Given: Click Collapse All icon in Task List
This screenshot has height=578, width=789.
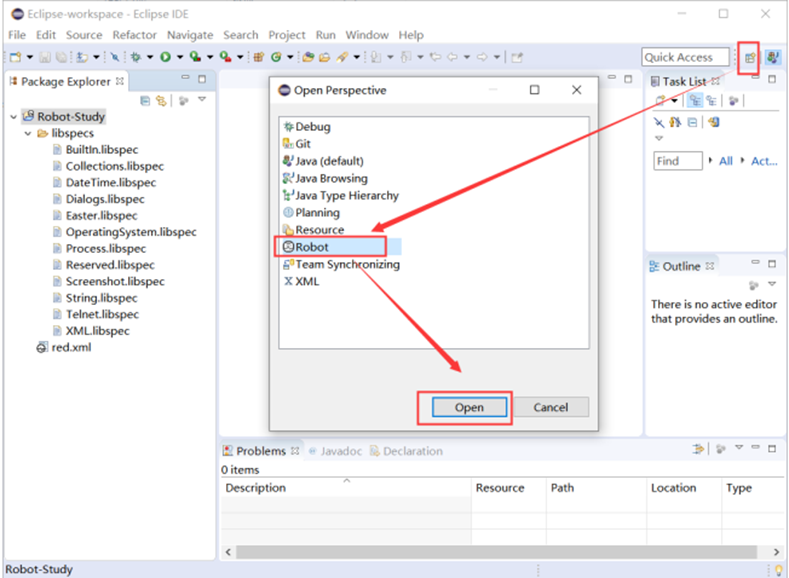Looking at the screenshot, I should click(692, 122).
